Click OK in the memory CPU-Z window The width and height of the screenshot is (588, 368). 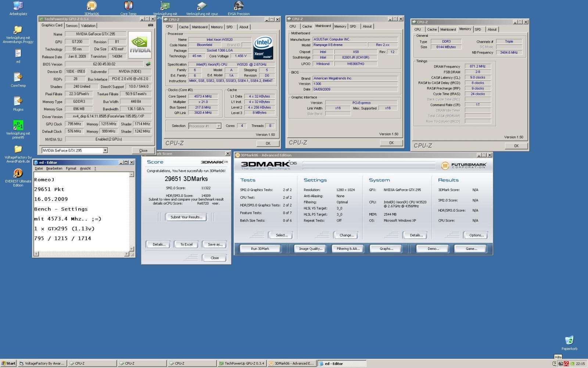[516, 146]
